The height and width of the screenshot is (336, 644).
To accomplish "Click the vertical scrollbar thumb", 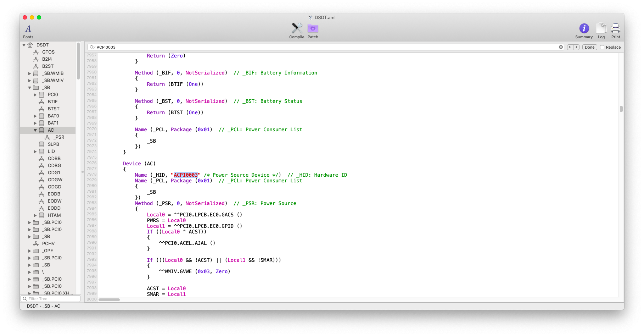I will (621, 108).
